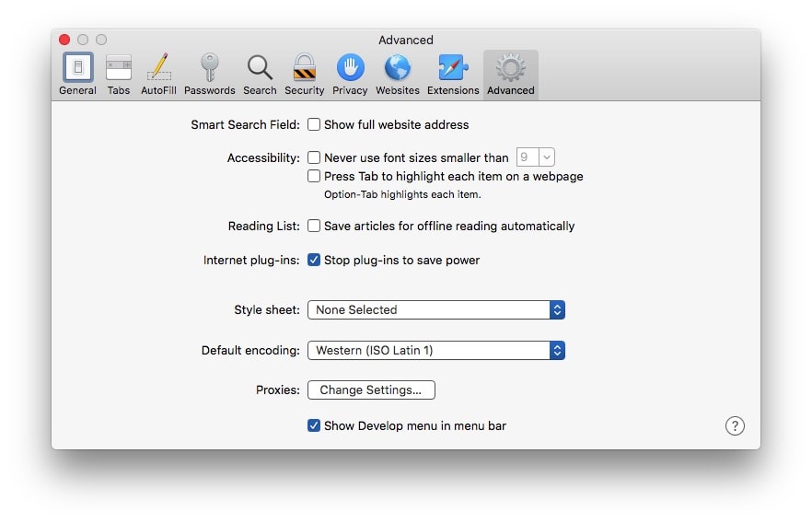Expand the Default encoding dropdown

(x=435, y=351)
